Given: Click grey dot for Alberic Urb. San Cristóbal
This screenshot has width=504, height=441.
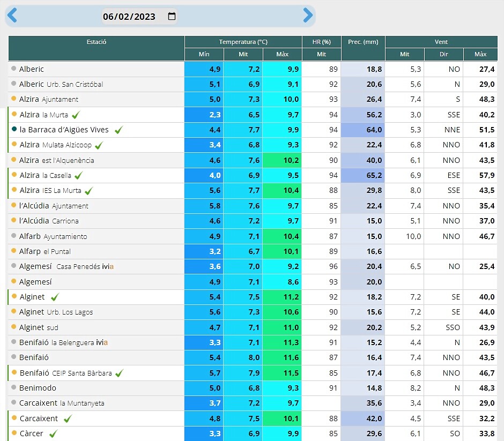Looking at the screenshot, I should [13, 84].
